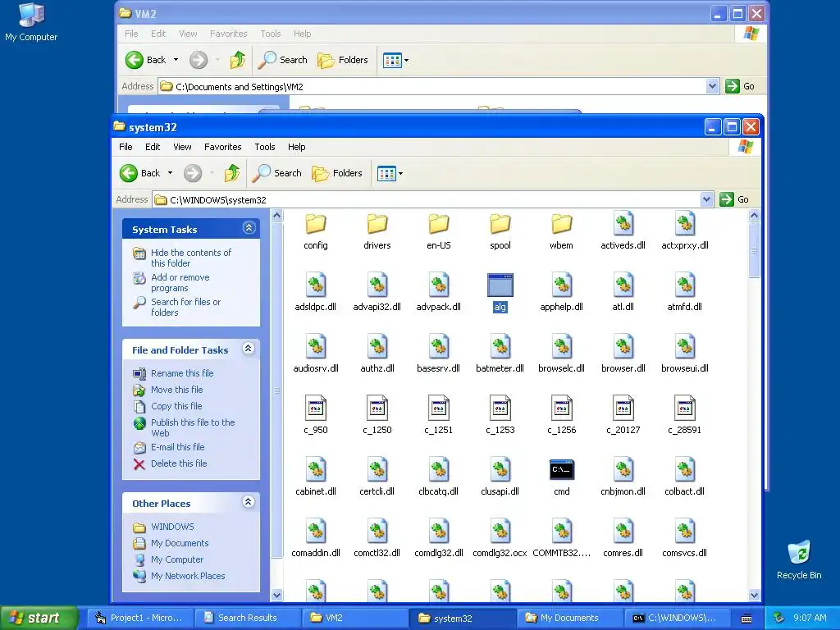This screenshot has width=840, height=630.
Task: Collapse the System Tasks panel
Action: click(x=249, y=228)
